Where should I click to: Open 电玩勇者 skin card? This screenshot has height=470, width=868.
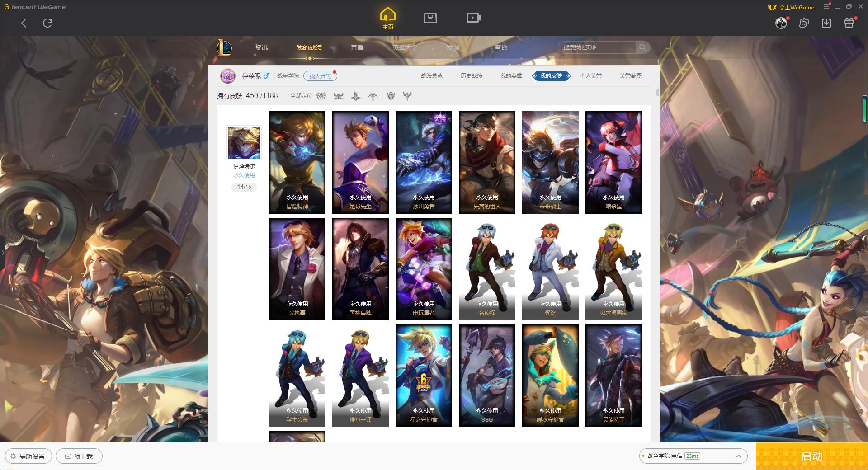(x=424, y=269)
